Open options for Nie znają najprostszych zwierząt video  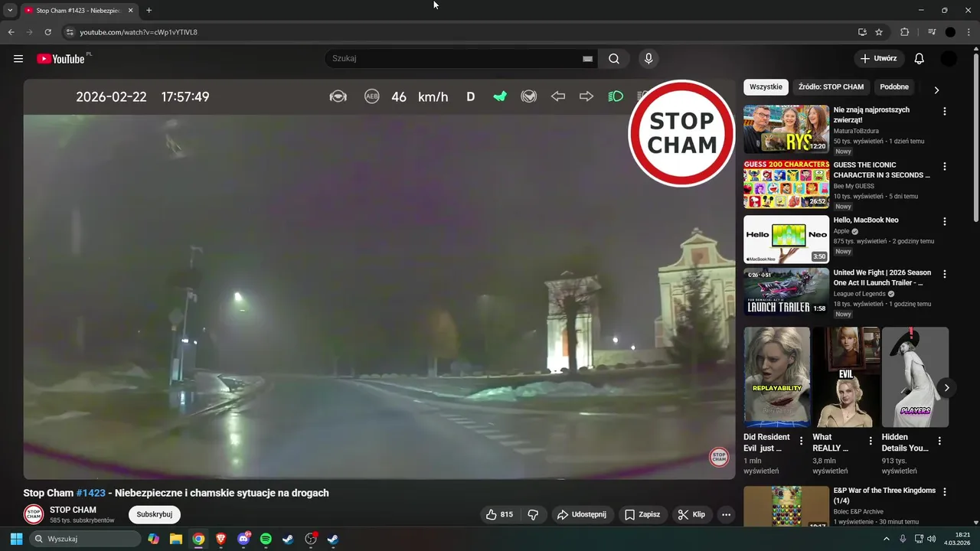point(944,111)
